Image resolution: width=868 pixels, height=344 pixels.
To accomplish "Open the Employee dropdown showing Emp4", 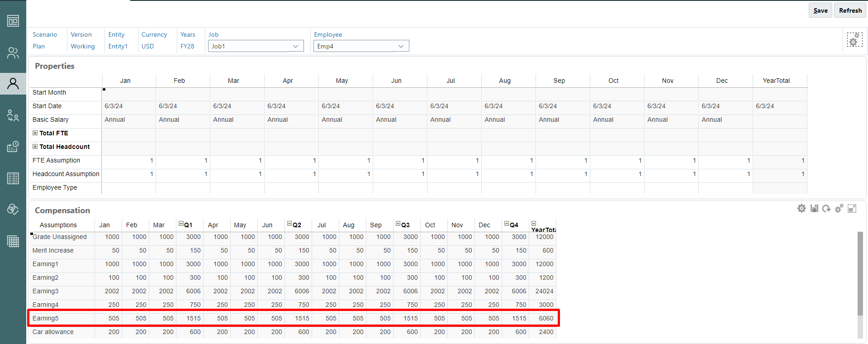I will [361, 46].
